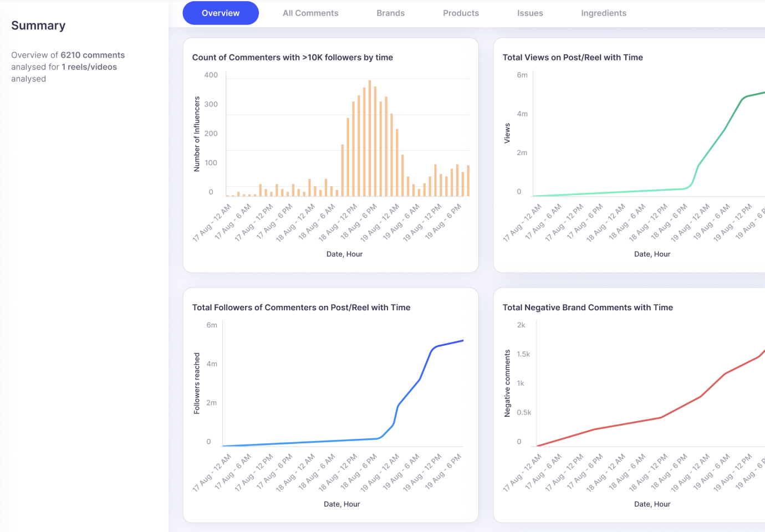Select the Overview tab

pos(221,13)
